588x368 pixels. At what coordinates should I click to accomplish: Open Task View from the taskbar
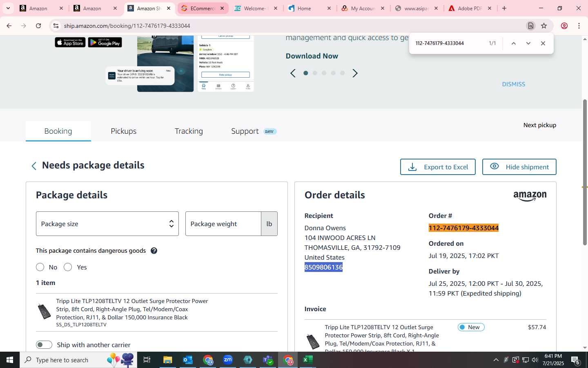click(147, 360)
